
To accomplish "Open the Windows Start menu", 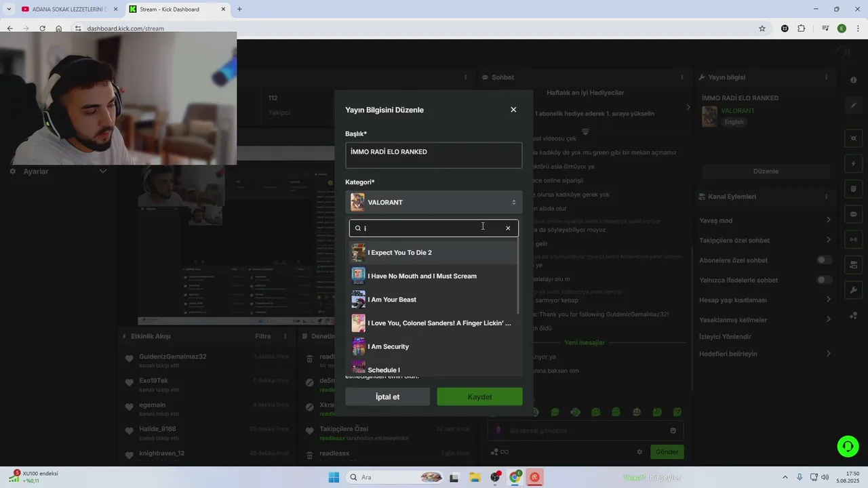I will coord(334,477).
